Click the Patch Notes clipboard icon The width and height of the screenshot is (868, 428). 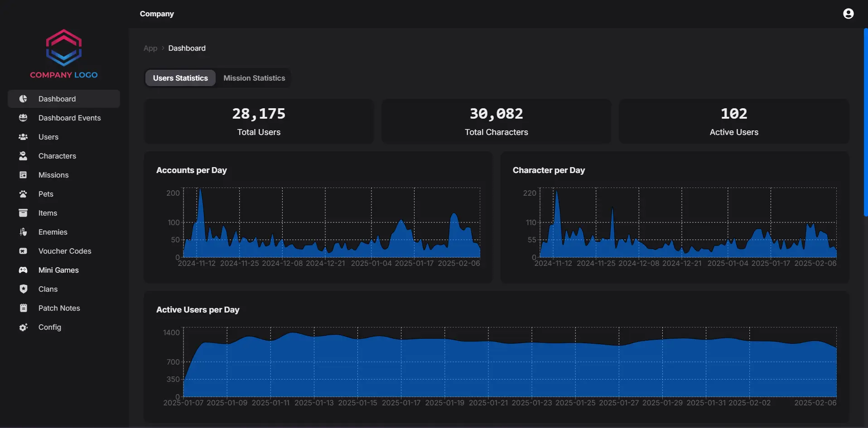tap(23, 308)
